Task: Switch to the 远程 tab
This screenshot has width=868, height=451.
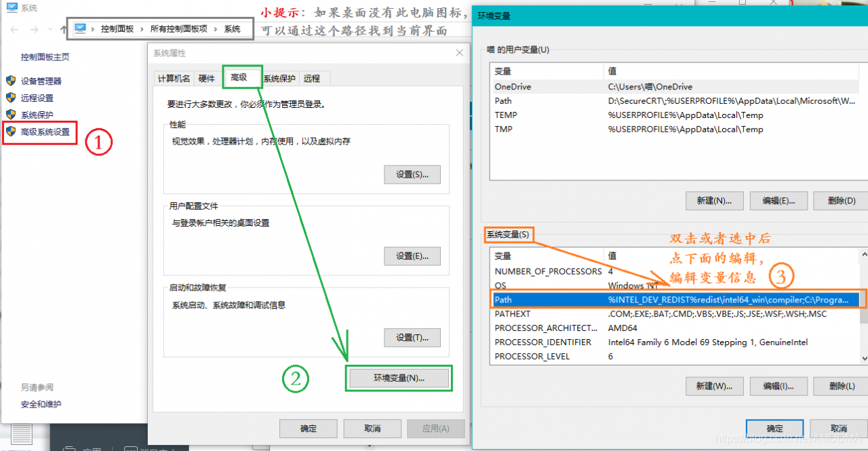Action: pyautogui.click(x=312, y=79)
